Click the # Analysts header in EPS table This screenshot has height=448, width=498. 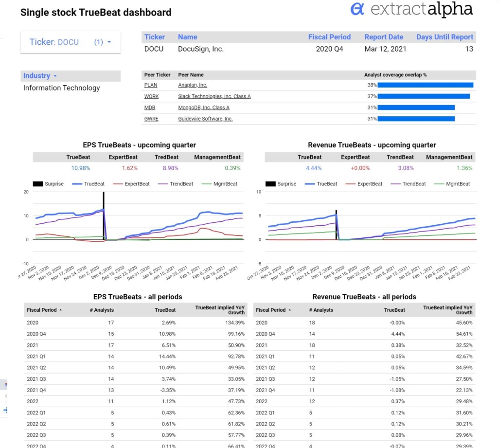pos(102,310)
